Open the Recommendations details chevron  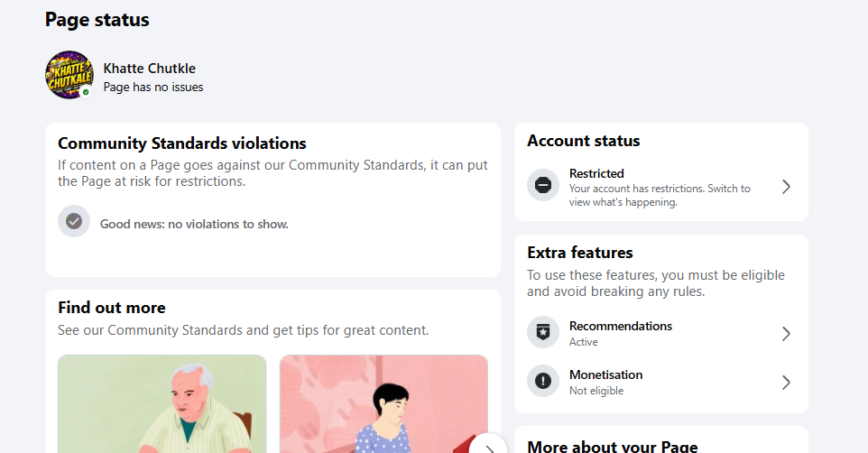click(786, 333)
